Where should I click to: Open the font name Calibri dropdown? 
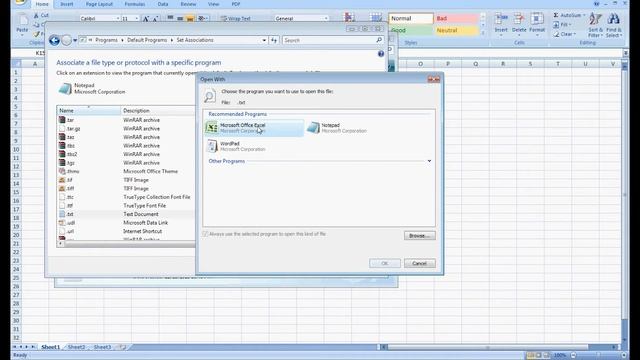click(118, 18)
